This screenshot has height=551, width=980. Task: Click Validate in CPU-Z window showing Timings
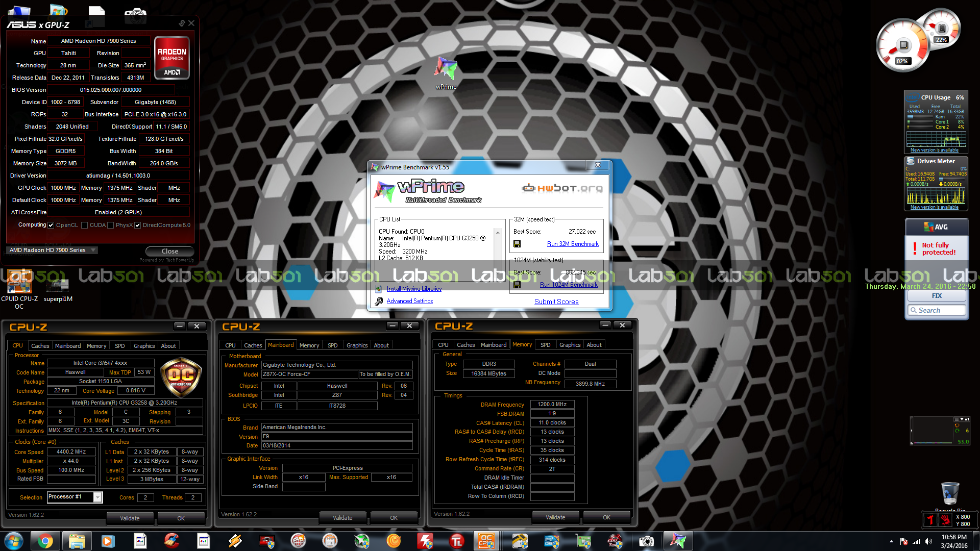click(x=555, y=517)
